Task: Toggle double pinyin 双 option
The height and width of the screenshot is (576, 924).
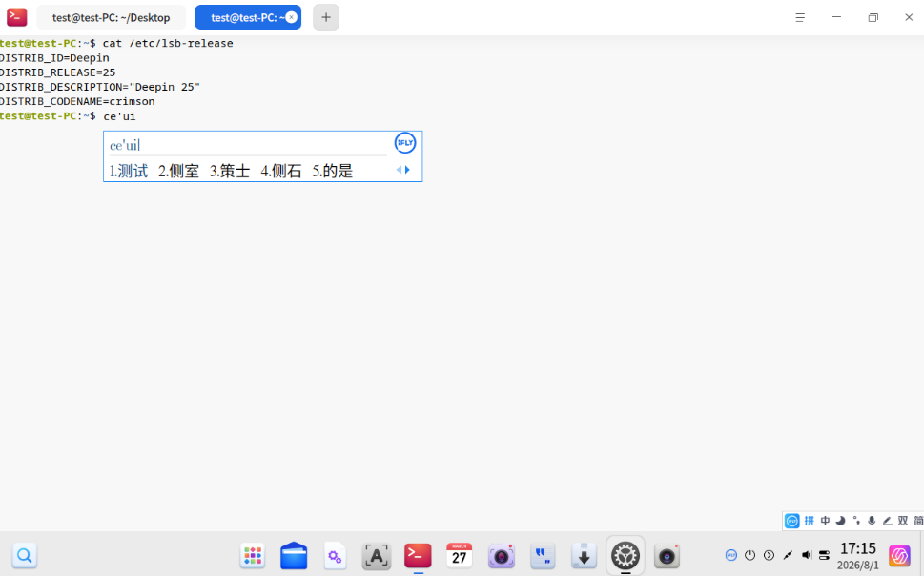Action: coord(903,521)
